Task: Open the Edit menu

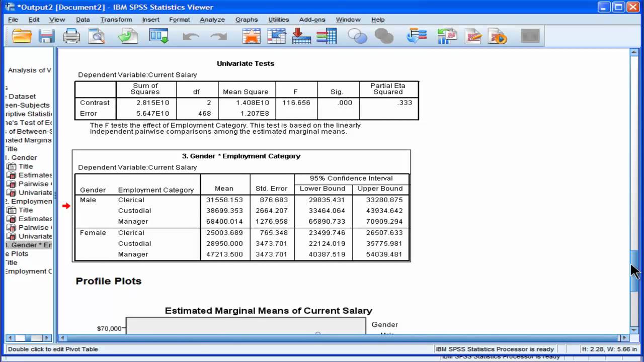Action: pos(34,20)
